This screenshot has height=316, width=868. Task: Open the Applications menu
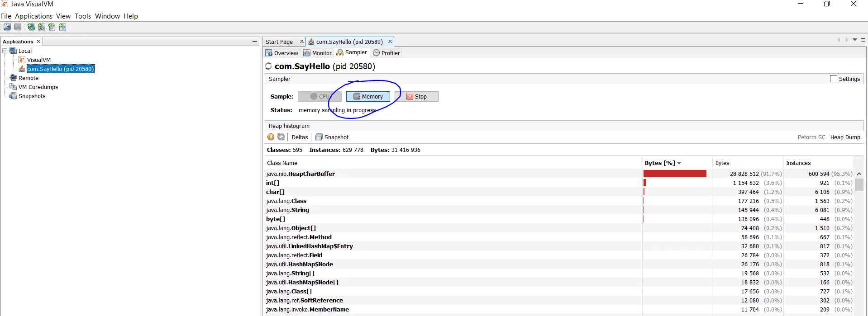click(x=33, y=16)
